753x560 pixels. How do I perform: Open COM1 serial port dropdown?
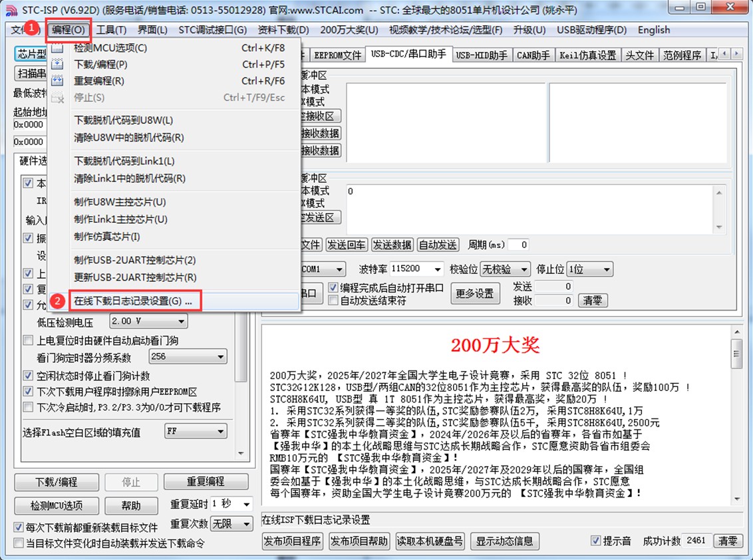point(323,269)
